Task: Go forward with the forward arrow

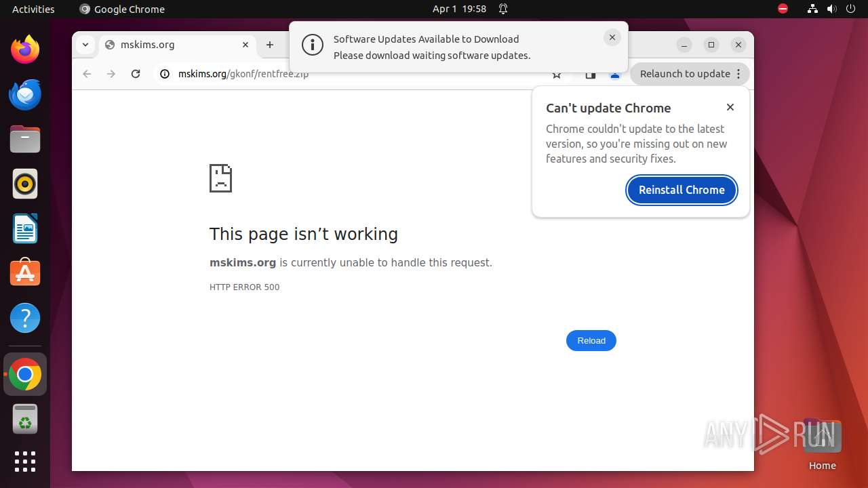Action: point(111,74)
